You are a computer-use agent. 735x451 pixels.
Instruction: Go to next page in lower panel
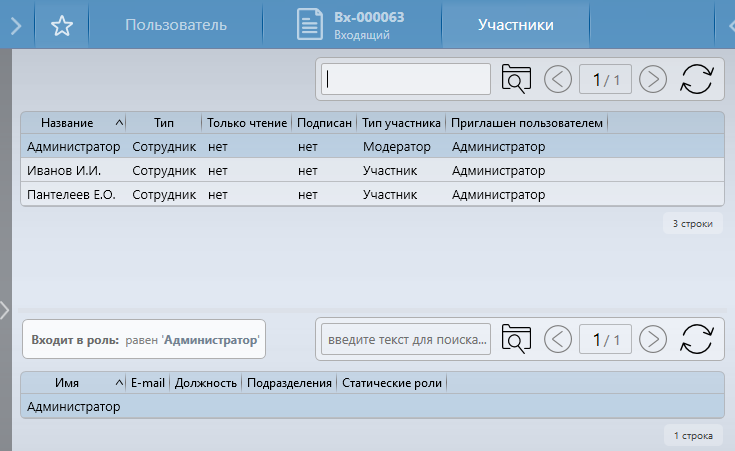tap(652, 339)
